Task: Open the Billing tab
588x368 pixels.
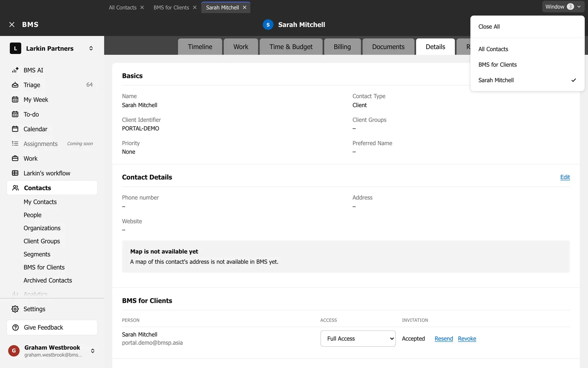Action: click(342, 47)
